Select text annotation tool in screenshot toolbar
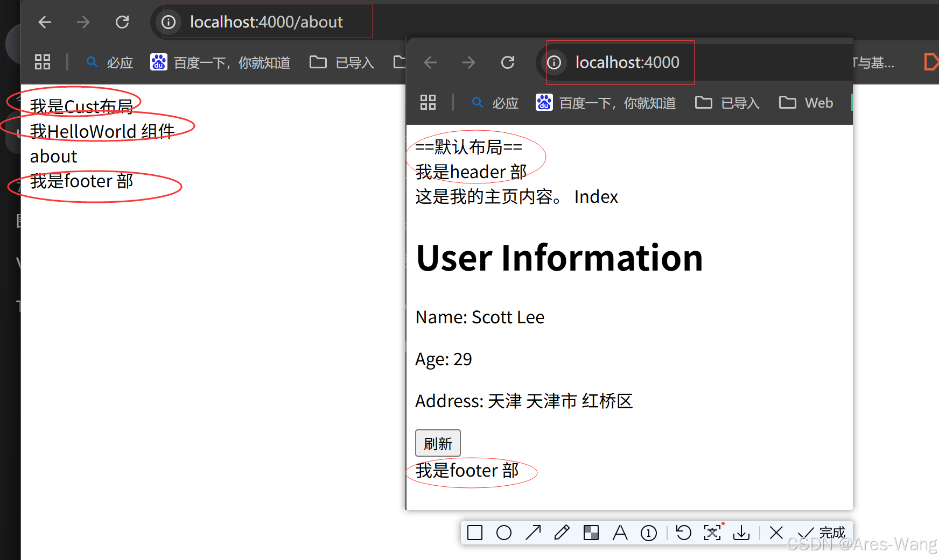Screen dimensions: 939x560 click(620, 533)
